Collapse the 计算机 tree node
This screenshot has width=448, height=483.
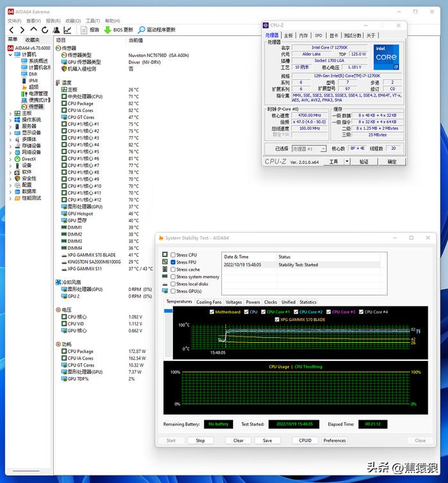(10, 55)
